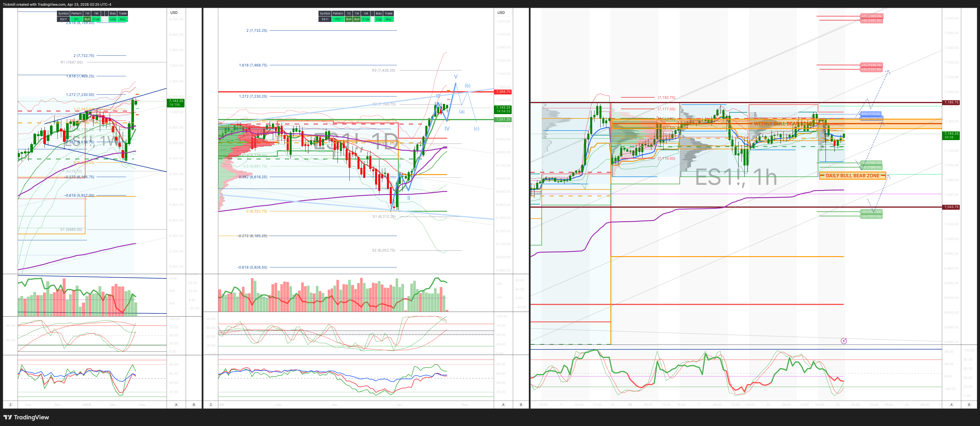Screen dimensions: 980x426
Task: Click the green X Up cell in the daily table
Action: tap(366, 19)
